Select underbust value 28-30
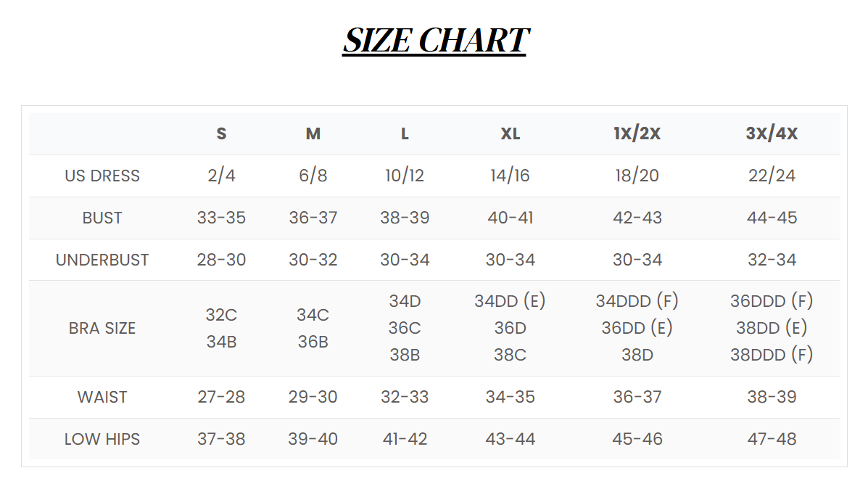 [x=221, y=260]
